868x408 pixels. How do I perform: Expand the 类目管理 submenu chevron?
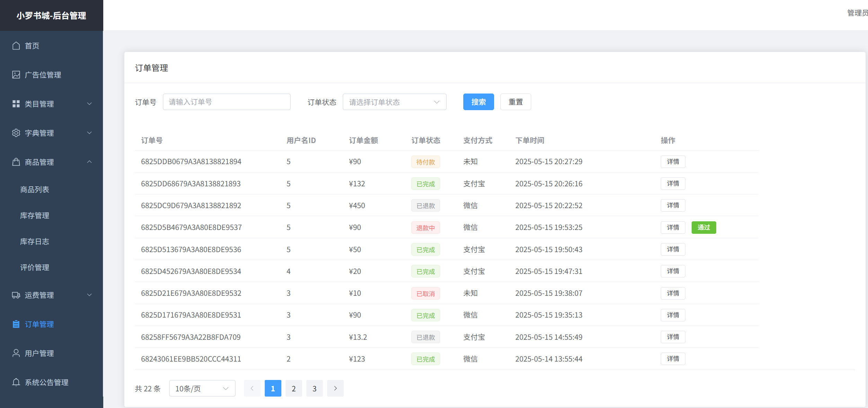coord(89,104)
